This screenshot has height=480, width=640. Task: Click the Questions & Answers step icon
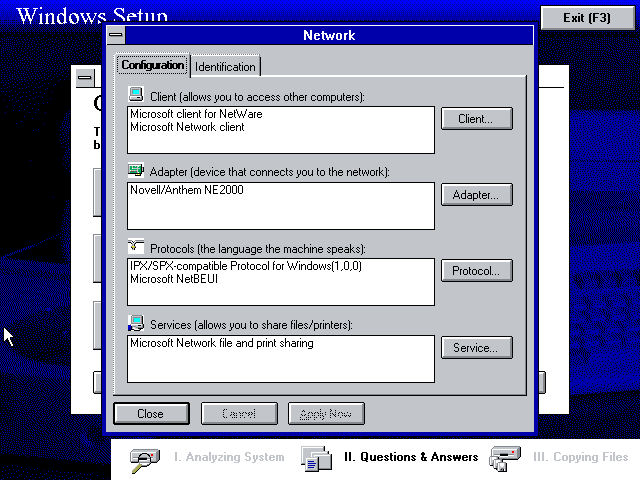(316, 458)
